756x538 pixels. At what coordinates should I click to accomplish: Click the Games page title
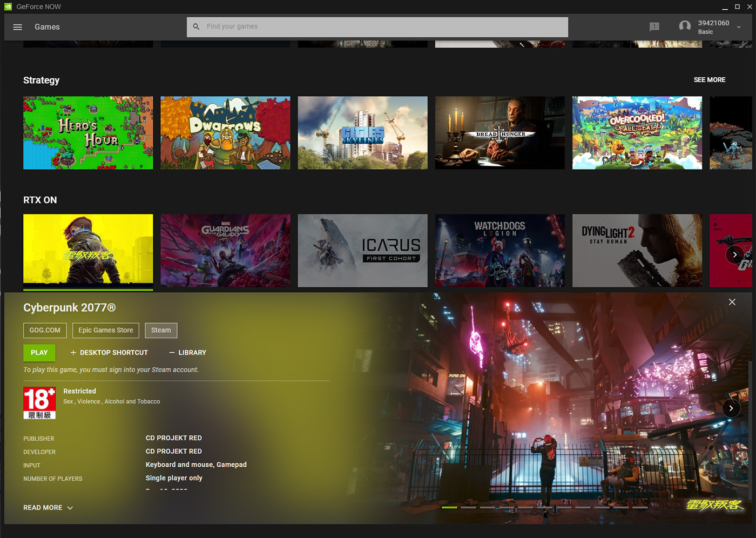[47, 27]
